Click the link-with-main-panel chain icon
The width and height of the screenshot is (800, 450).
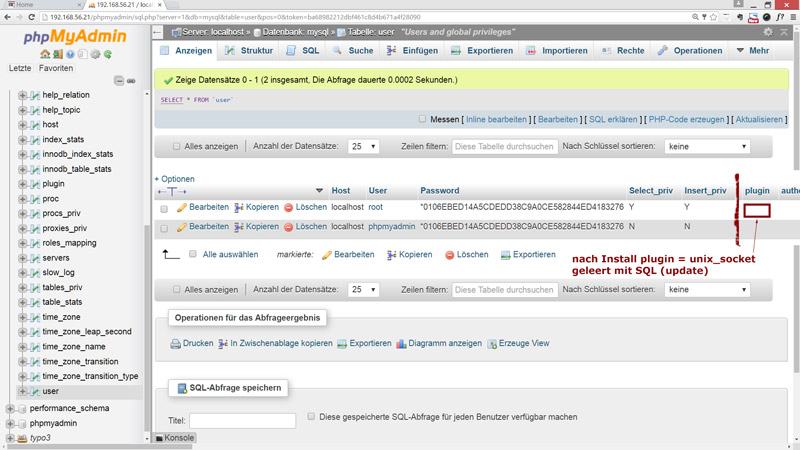pyautogui.click(x=131, y=81)
